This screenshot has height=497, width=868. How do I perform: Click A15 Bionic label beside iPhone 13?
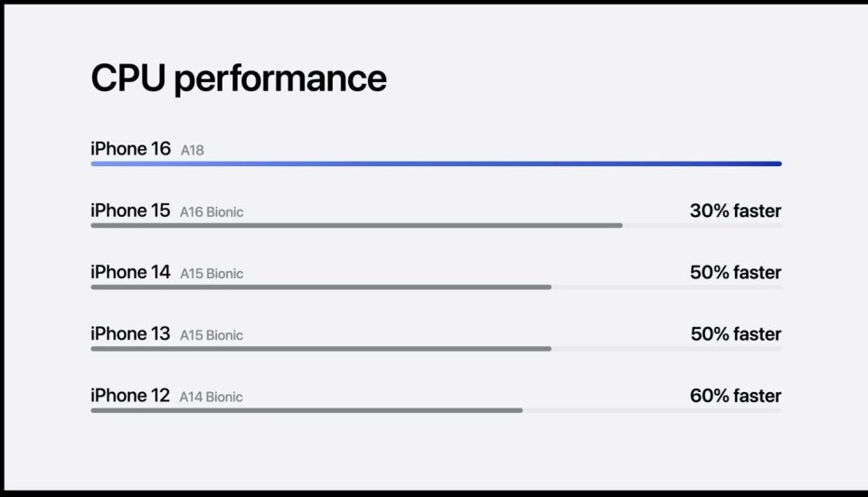coord(212,335)
